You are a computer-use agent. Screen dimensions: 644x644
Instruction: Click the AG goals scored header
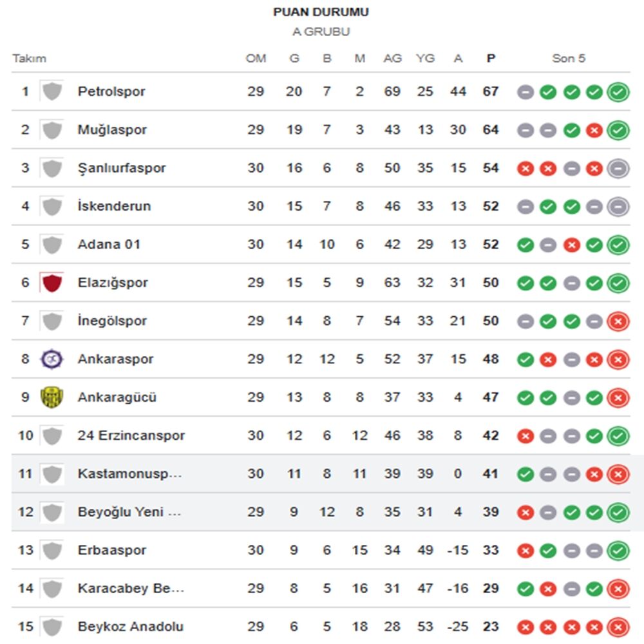pos(392,59)
